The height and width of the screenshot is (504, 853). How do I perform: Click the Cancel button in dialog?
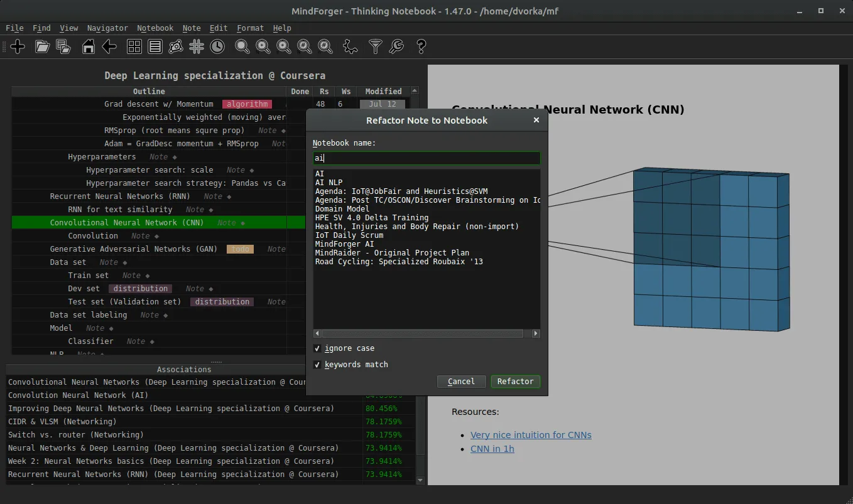[x=461, y=382]
